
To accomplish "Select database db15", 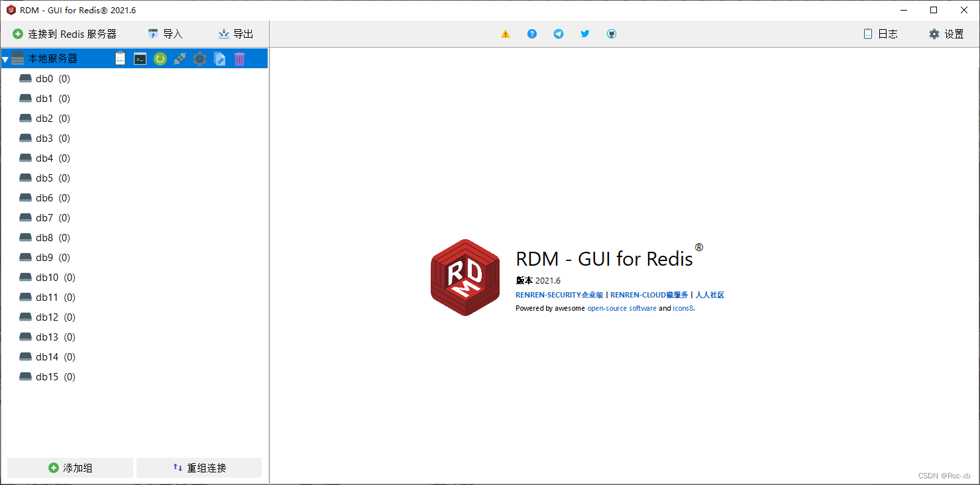I will pyautogui.click(x=135, y=377).
